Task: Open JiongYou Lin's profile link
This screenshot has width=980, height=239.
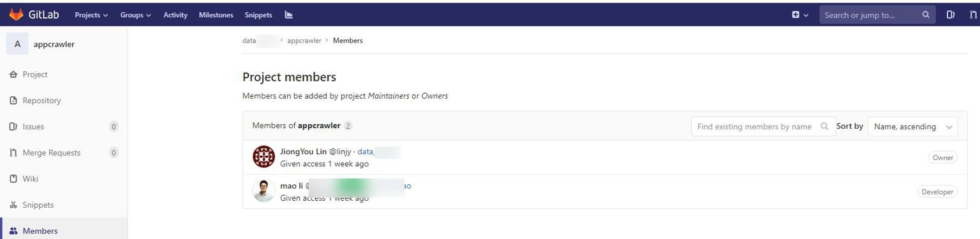Action: click(x=303, y=152)
